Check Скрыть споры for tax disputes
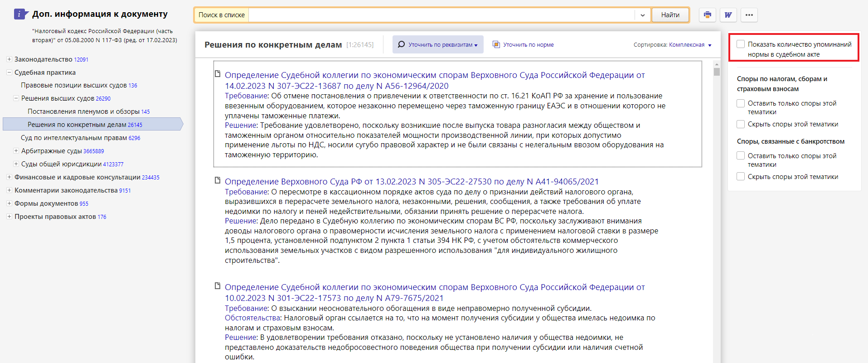Screen dimensions: 868x363 click(741, 124)
